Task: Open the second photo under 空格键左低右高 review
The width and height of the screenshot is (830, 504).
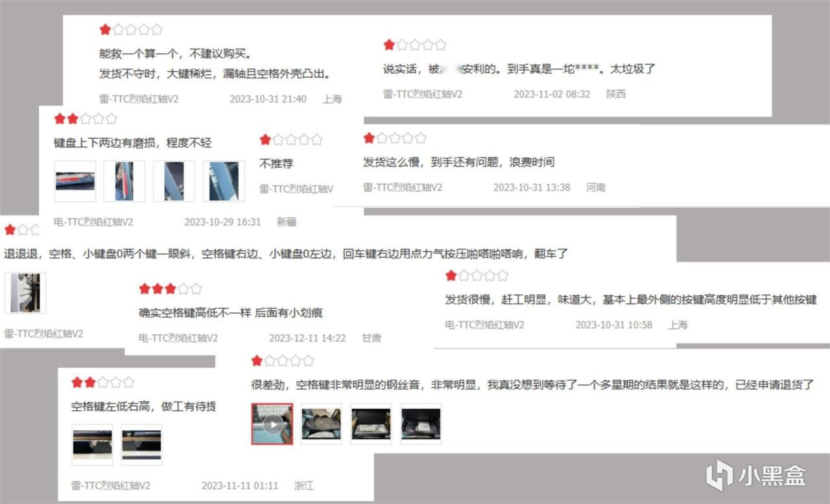Action: click(x=141, y=445)
